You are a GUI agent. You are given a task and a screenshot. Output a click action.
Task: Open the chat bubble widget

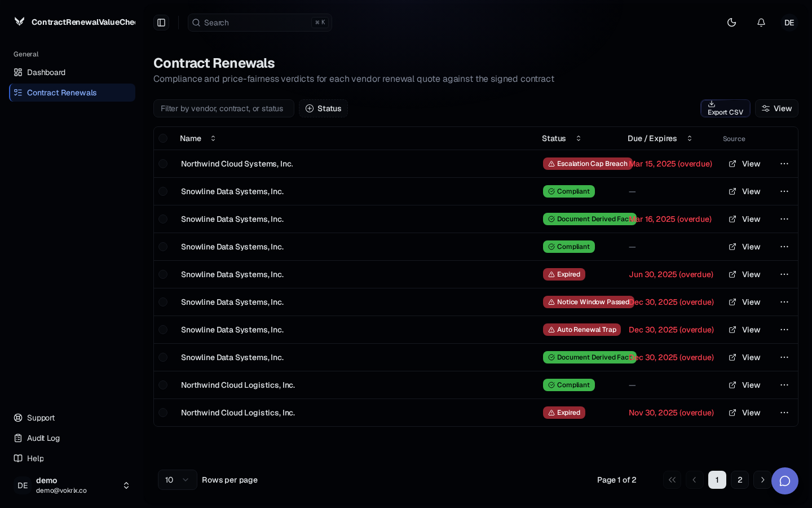pos(785,481)
